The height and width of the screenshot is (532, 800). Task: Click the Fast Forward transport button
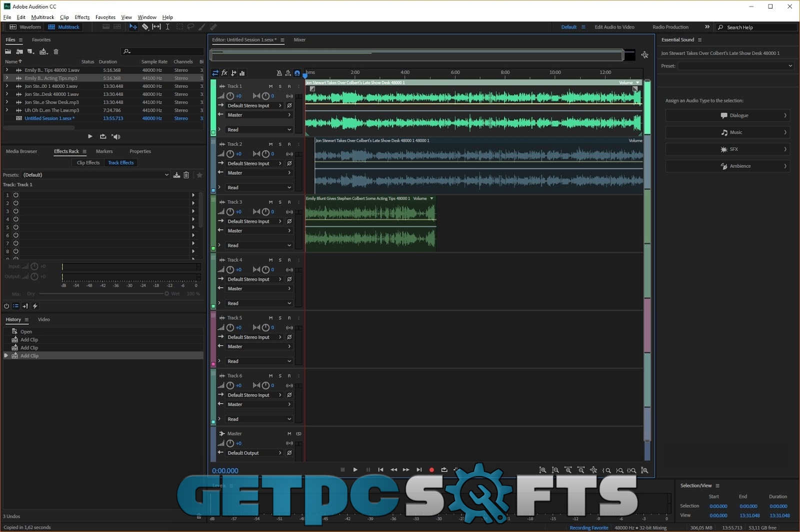click(406, 470)
